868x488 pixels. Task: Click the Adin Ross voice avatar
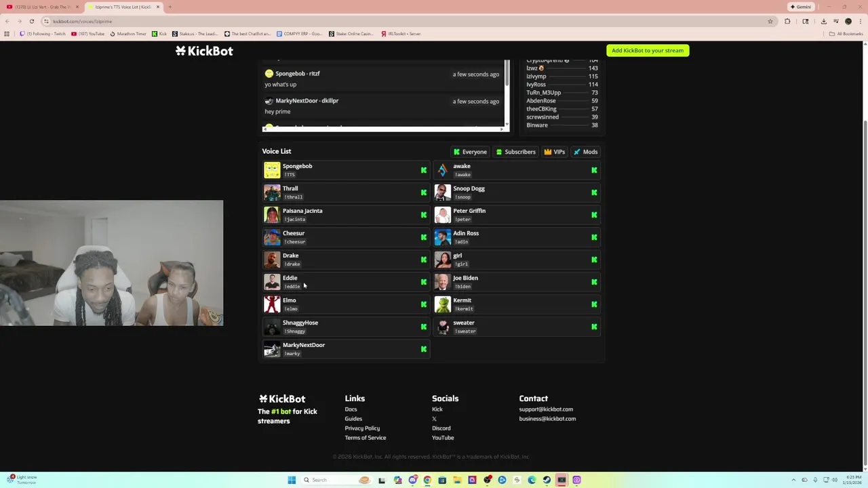coord(443,237)
